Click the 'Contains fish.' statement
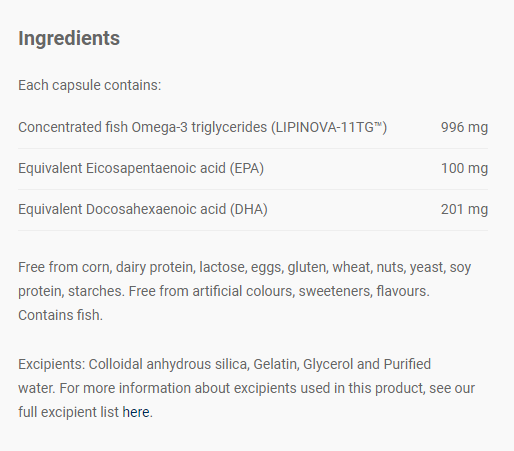Viewport: 514px width, 451px height. pyautogui.click(x=60, y=315)
